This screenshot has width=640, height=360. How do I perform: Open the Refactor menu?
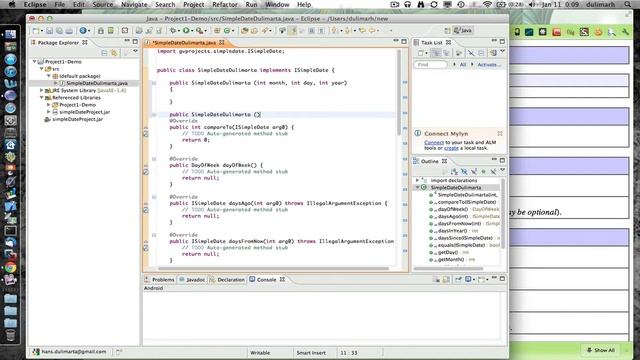(x=224, y=4)
